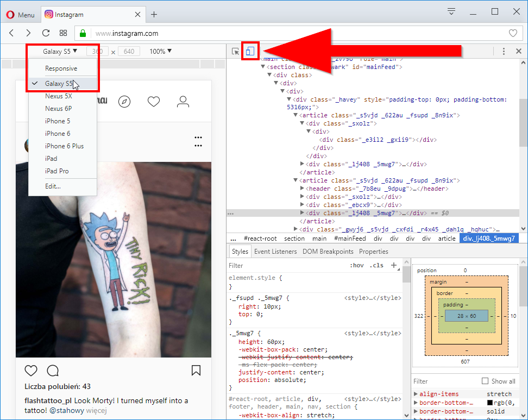Open Galaxy S5 device dropdown
The height and width of the screenshot is (420, 528).
coord(60,51)
